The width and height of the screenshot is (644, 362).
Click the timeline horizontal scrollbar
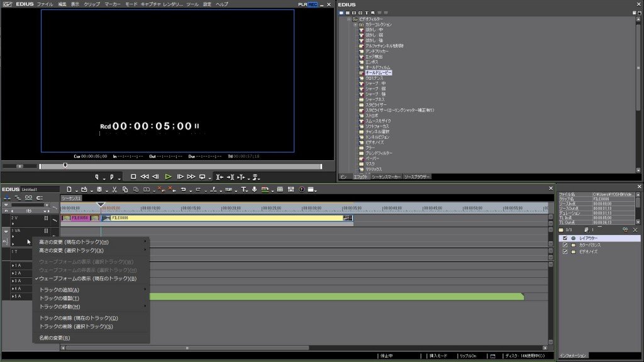click(x=187, y=348)
